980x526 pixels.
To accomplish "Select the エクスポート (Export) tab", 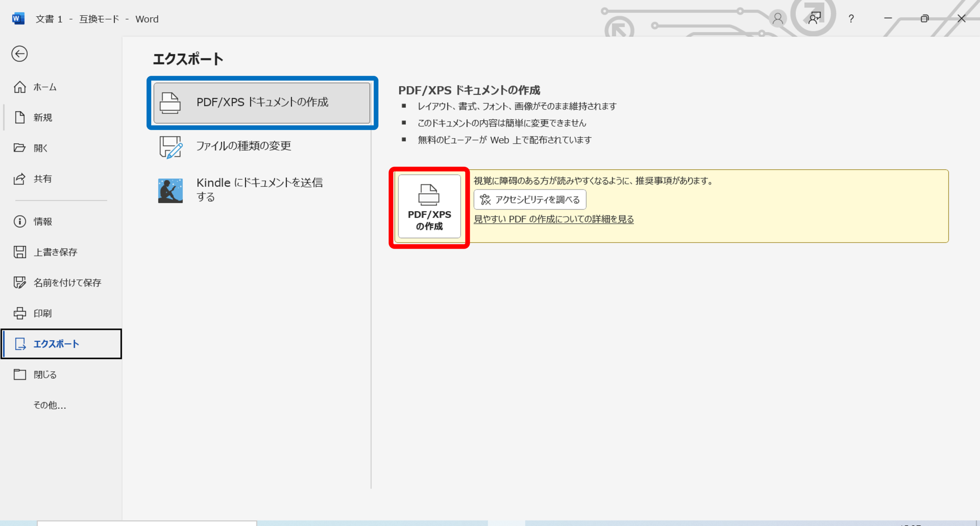I will tap(56, 344).
